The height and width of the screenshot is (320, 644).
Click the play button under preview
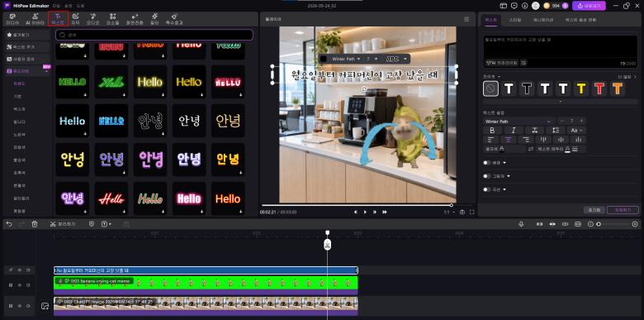tap(365, 212)
